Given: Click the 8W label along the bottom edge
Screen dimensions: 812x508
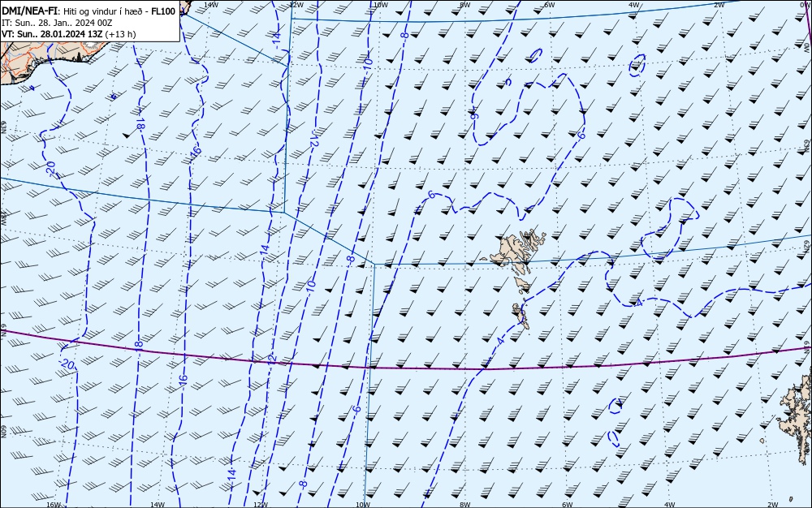Looking at the screenshot, I should click(465, 505).
